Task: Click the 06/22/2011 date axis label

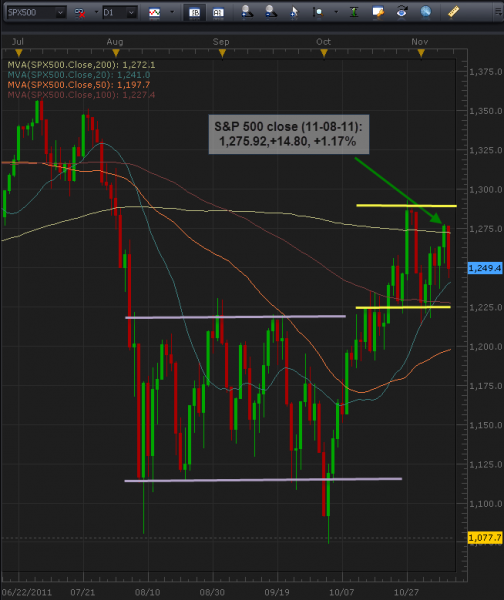Action: [27, 593]
